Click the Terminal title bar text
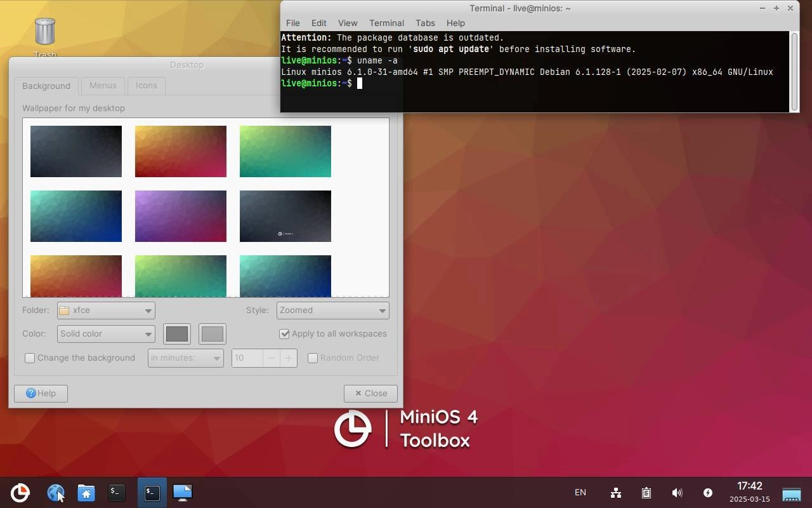Viewport: 812px width, 508px height. click(x=520, y=8)
